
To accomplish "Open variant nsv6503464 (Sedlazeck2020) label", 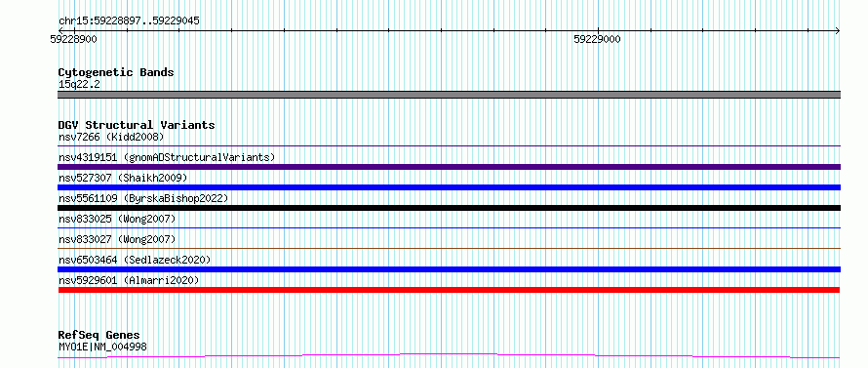I will (135, 260).
